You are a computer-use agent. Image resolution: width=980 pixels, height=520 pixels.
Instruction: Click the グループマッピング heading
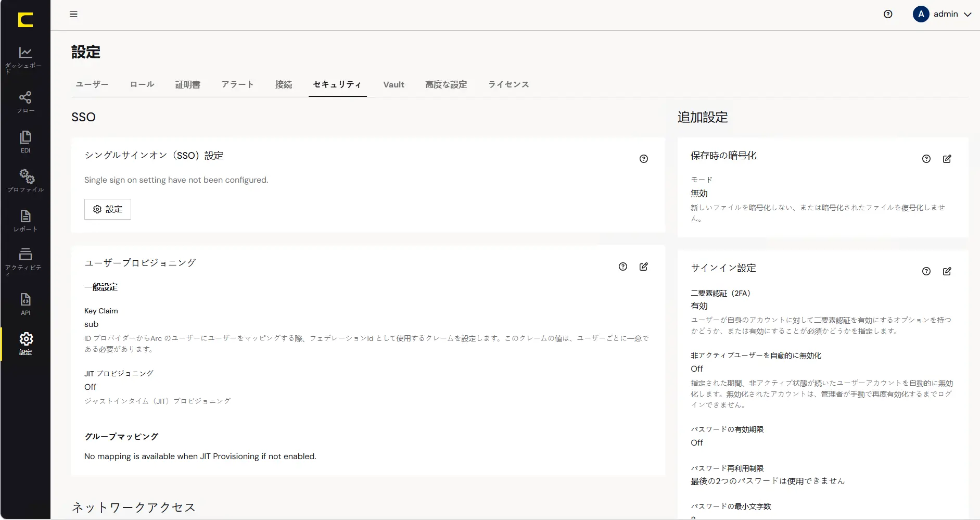[x=121, y=437]
